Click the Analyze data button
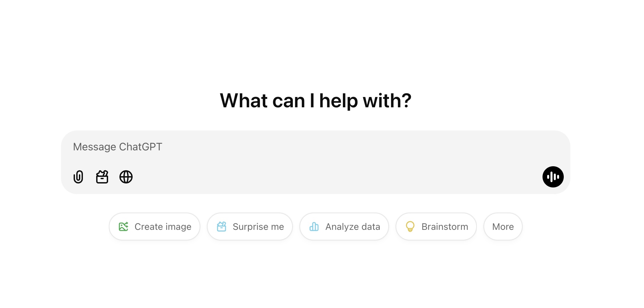This screenshot has height=308, width=644. [x=344, y=227]
